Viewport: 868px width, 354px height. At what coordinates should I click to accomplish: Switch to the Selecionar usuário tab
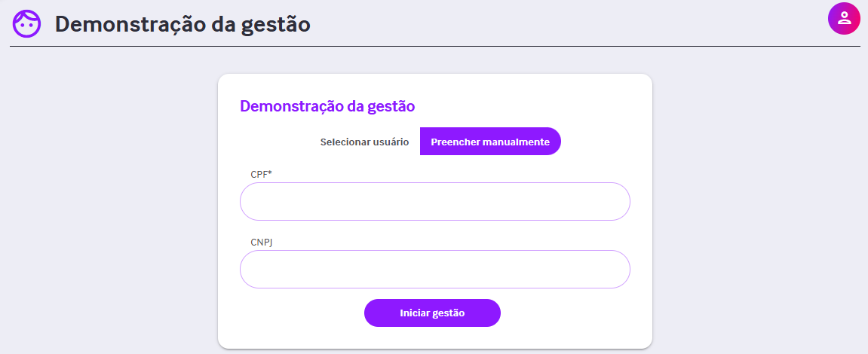pyautogui.click(x=364, y=142)
